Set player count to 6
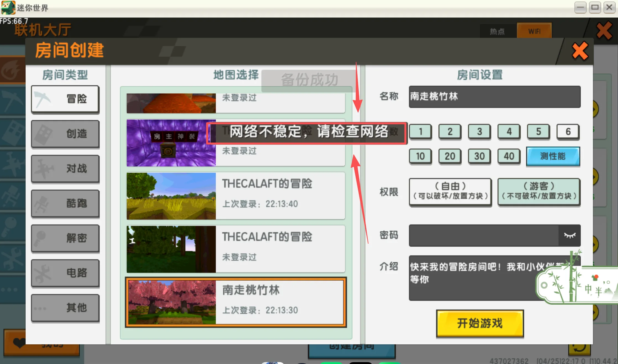Screen dimensions: 618x364 (x=568, y=131)
